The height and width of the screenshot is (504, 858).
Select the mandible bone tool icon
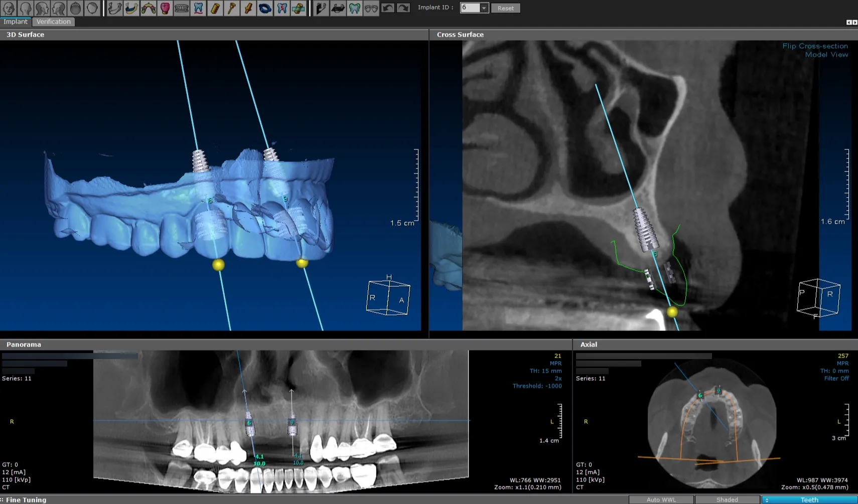(115, 8)
